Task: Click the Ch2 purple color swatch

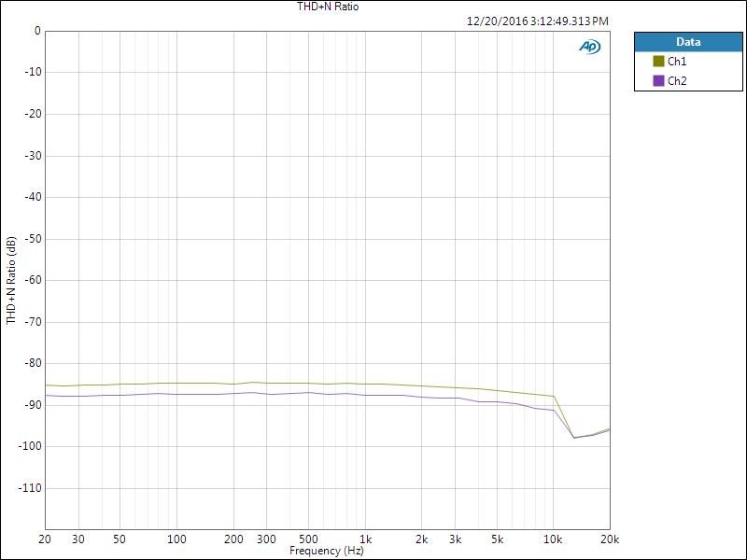Action: (658, 81)
